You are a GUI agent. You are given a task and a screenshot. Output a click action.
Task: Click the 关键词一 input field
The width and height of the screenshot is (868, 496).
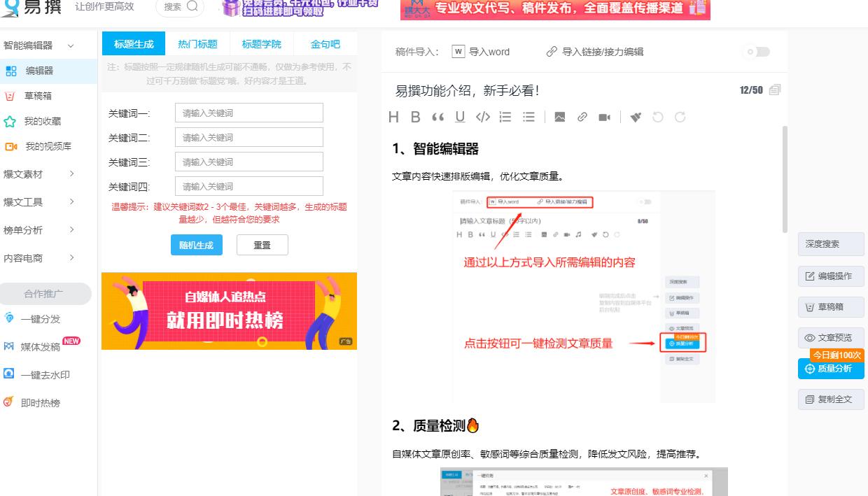click(248, 113)
